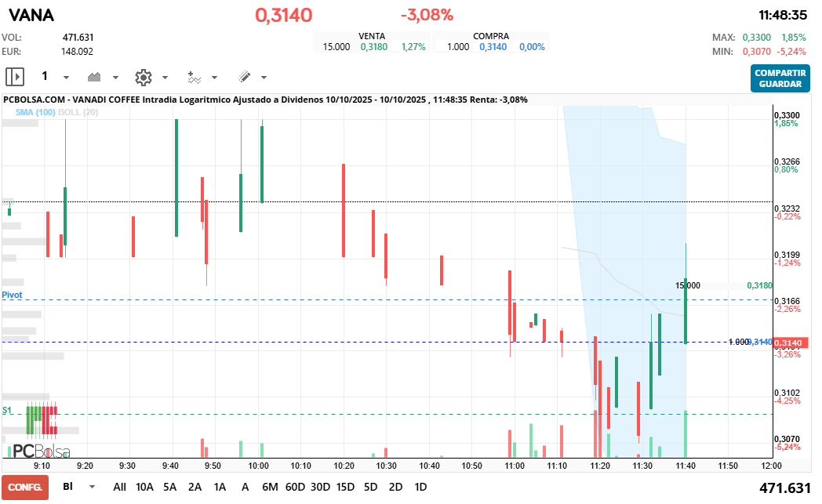Click the MIN value 0,3070
The width and height of the screenshot is (822, 504).
756,52
